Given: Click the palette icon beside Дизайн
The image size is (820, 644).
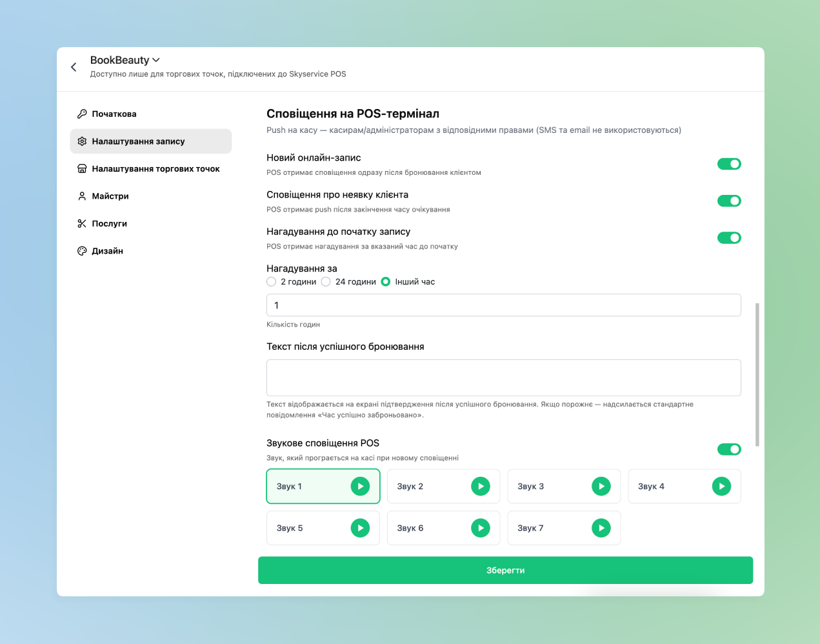Looking at the screenshot, I should click(82, 251).
